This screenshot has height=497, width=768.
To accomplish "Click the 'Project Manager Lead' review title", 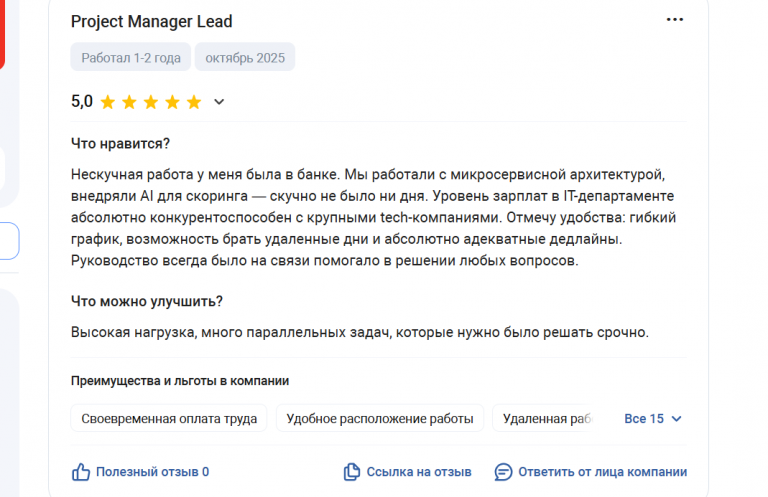I will (151, 22).
